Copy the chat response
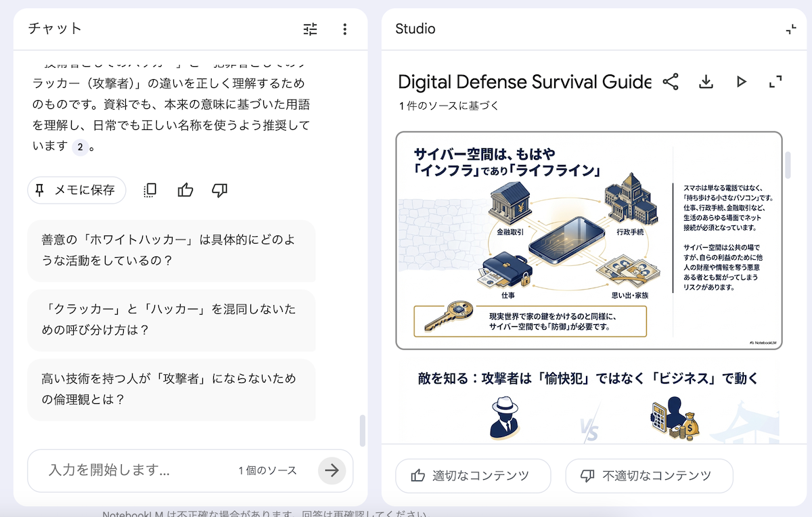 pos(150,190)
